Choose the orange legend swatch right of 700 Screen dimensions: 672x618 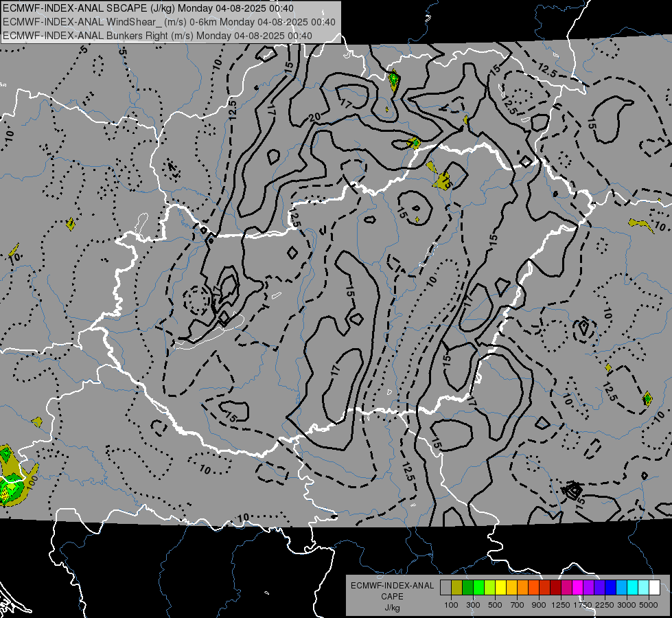[x=523, y=588]
